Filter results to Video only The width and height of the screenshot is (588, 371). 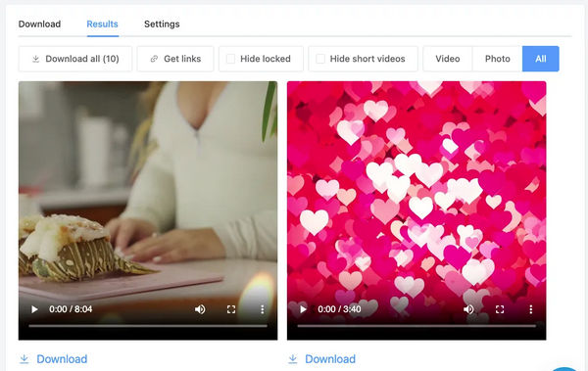[x=448, y=59]
